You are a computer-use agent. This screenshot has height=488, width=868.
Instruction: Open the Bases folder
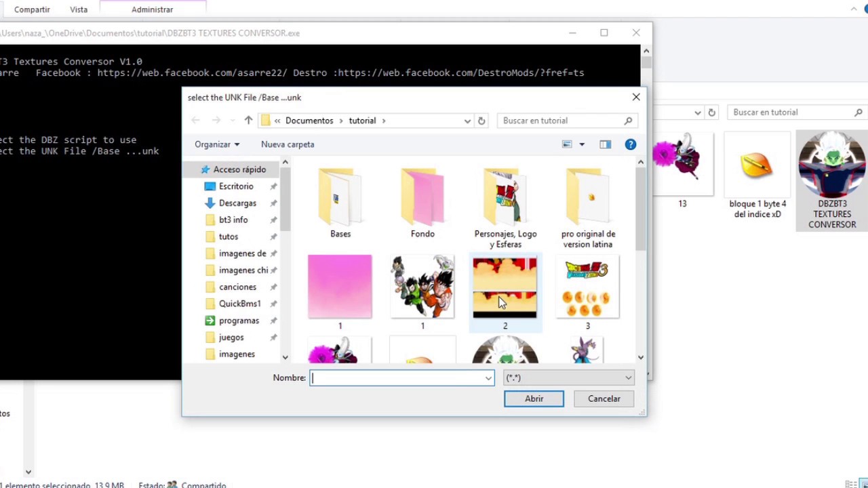[x=340, y=203]
